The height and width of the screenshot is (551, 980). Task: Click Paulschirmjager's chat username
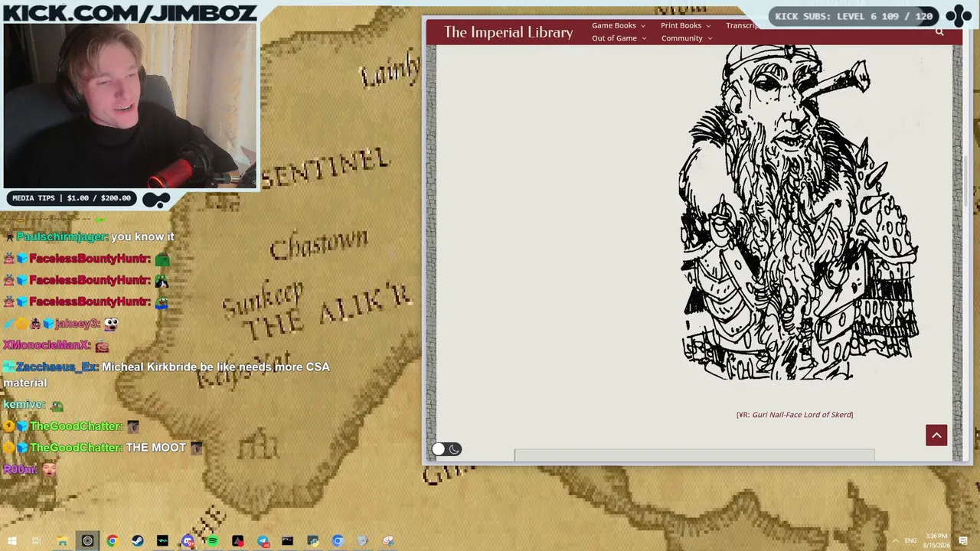click(61, 237)
